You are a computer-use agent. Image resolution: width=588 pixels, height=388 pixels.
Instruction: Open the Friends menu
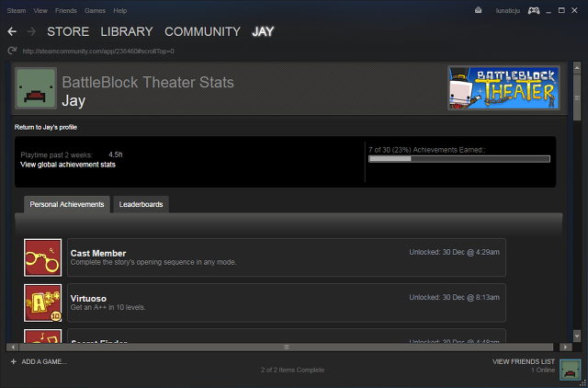point(65,10)
